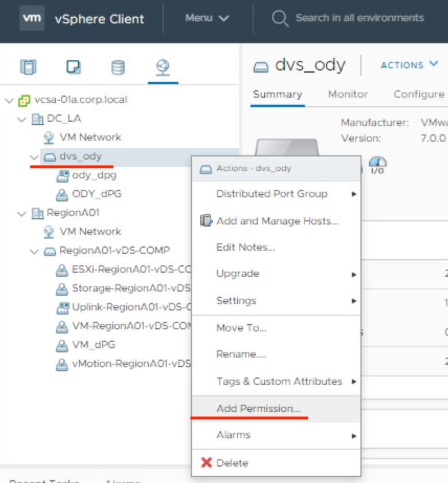Click the network I/O control gauge icon
Image resolution: width=448 pixels, height=483 pixels.
point(378,165)
